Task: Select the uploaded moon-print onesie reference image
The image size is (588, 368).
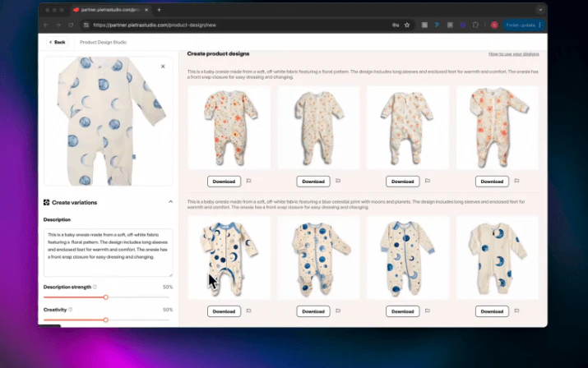Action: coord(108,121)
